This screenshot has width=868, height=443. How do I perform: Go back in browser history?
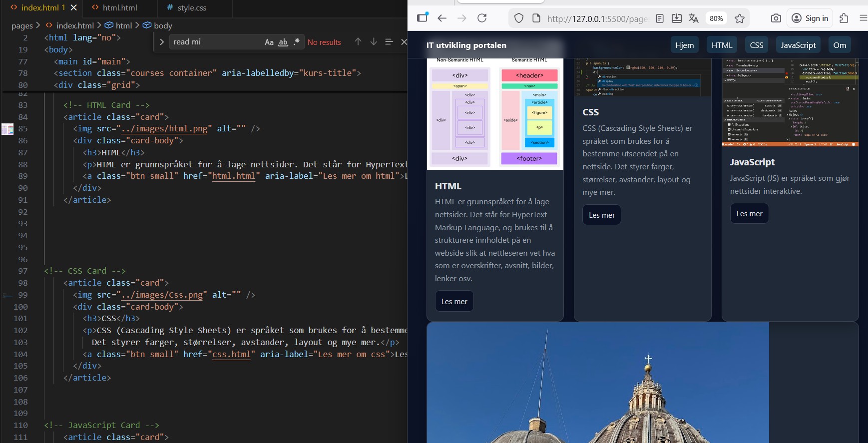coord(441,18)
